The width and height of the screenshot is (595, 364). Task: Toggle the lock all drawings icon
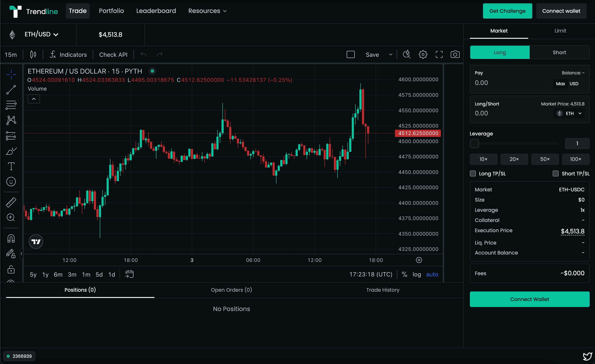click(x=11, y=269)
